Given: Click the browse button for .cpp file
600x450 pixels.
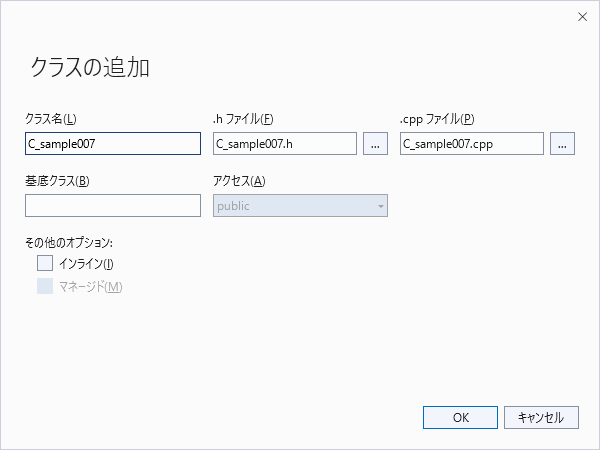Looking at the screenshot, I should click(x=562, y=144).
